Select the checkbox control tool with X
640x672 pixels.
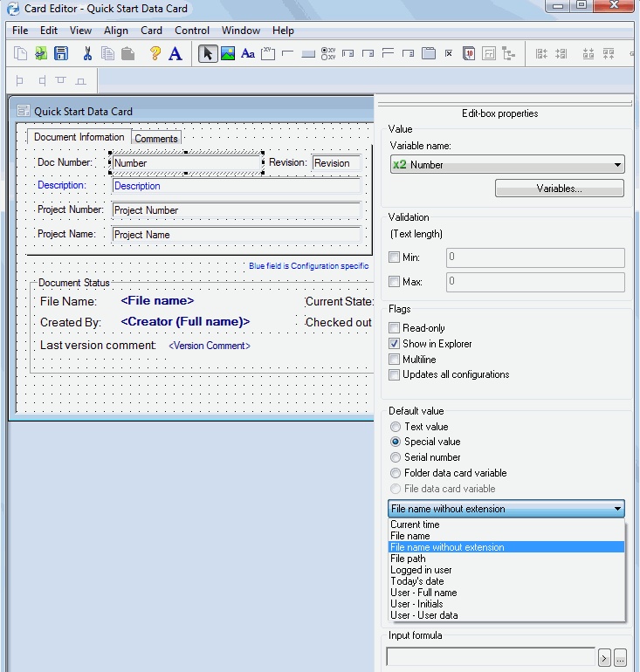449,53
